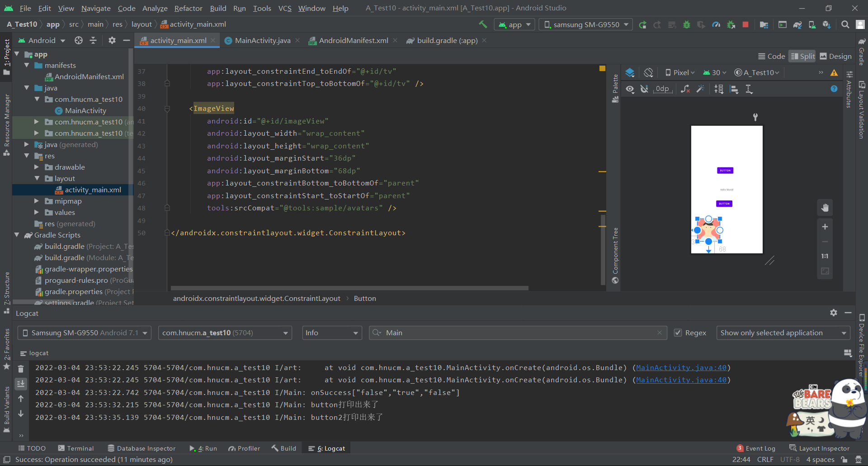Click in the logcat search field containing Main

[518, 333]
